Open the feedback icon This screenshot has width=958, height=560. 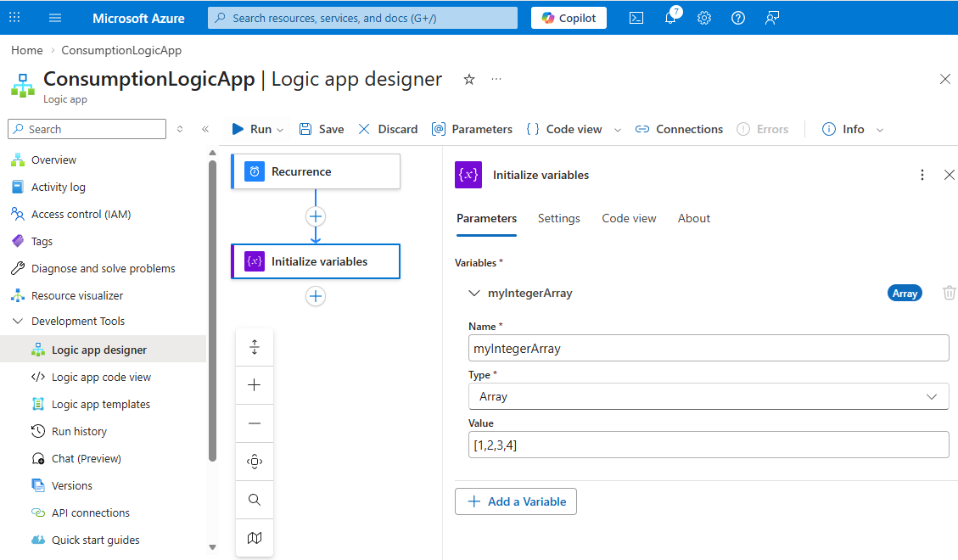coord(771,18)
